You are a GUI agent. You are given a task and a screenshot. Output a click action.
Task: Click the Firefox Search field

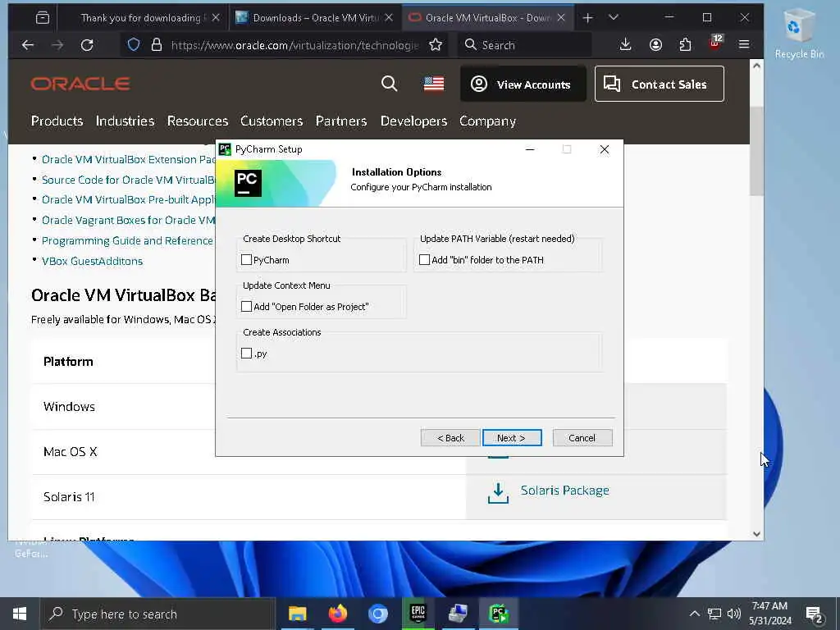coord(525,45)
